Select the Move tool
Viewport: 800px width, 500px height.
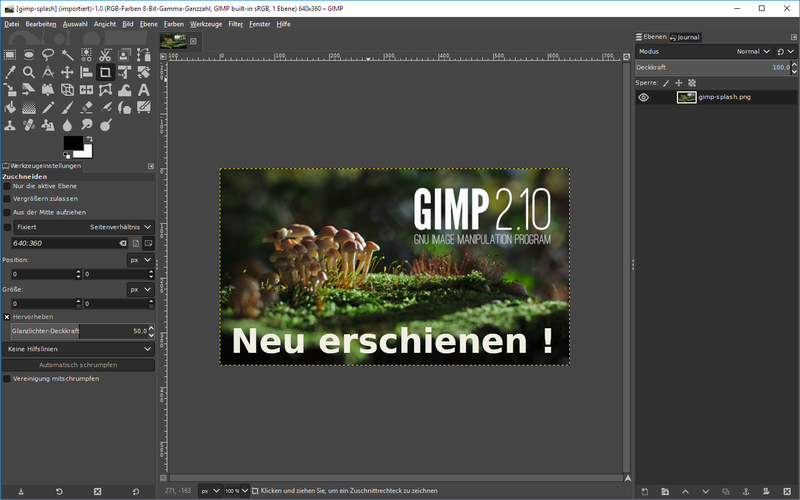(67, 72)
